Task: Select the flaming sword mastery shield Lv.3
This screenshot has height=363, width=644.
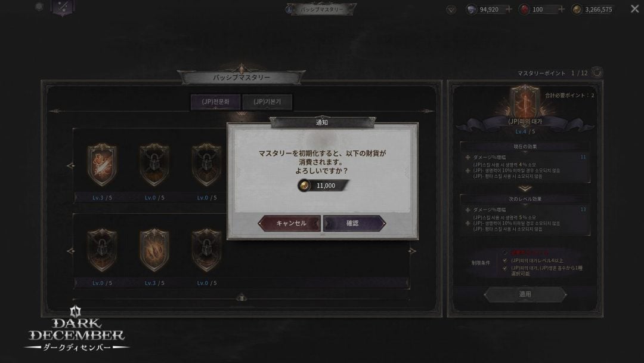Action: coord(102,164)
